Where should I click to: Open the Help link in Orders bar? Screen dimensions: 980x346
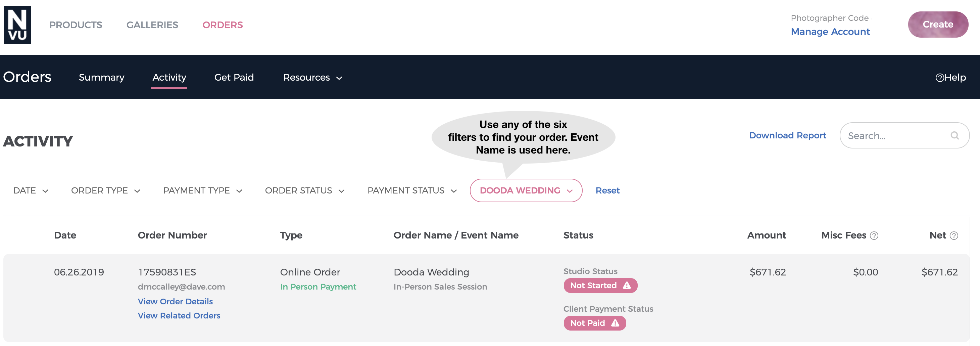pyautogui.click(x=951, y=77)
